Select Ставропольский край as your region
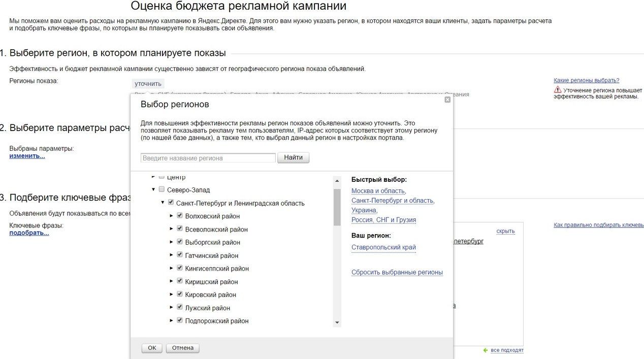644x359 pixels. [x=383, y=247]
